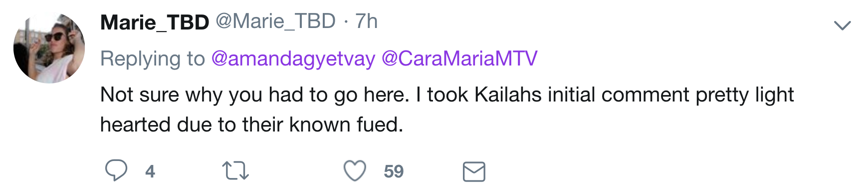Like the tweet with the heart icon

pyautogui.click(x=355, y=170)
